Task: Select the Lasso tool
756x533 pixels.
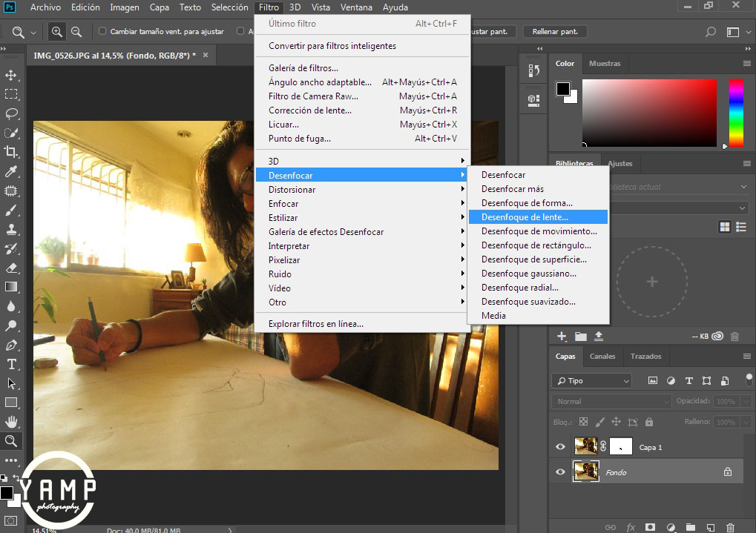Action: pos(11,113)
